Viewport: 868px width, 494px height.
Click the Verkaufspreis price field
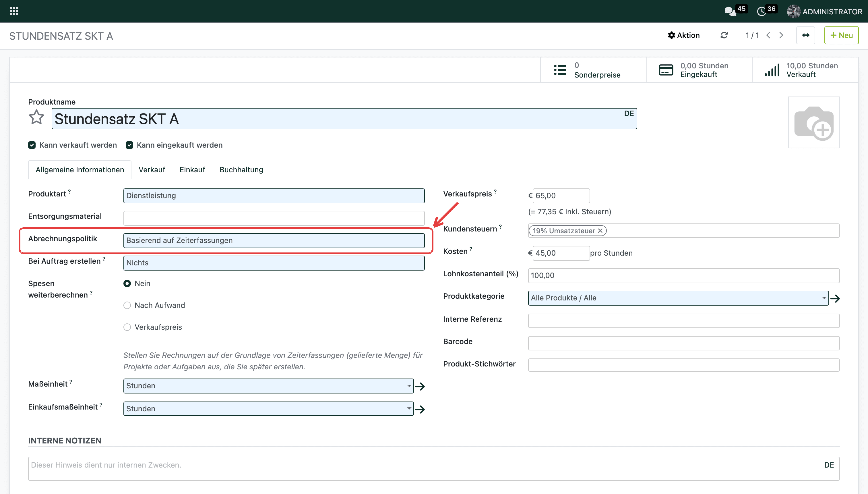[x=561, y=196]
